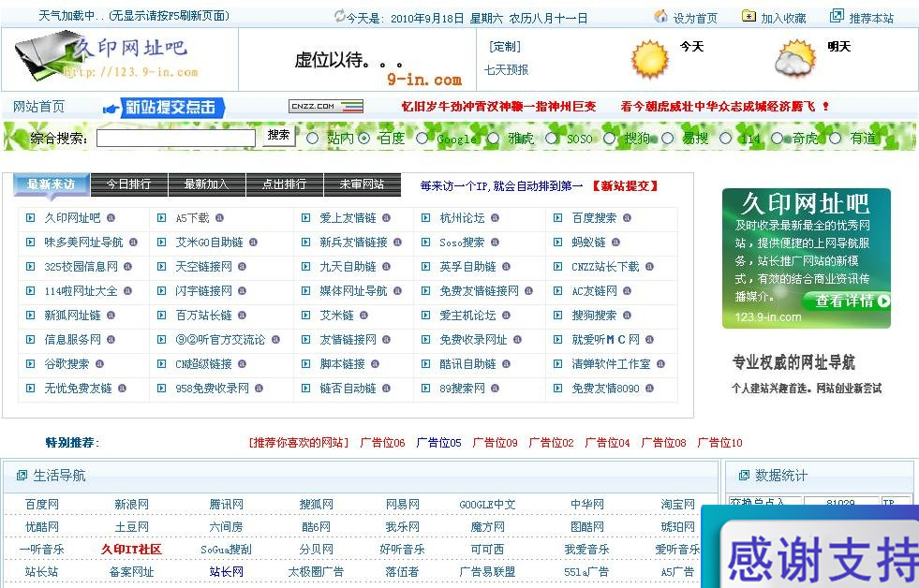Select the SOSO search radio button
919x588 pixels.
tap(552, 139)
